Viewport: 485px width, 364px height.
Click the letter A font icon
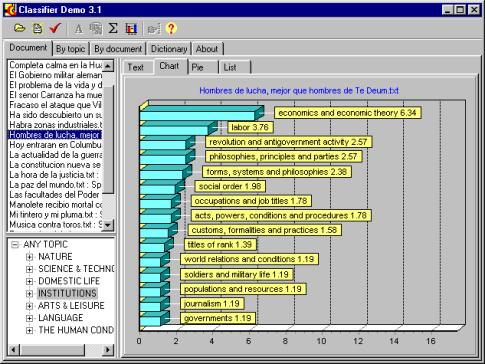pyautogui.click(x=78, y=29)
